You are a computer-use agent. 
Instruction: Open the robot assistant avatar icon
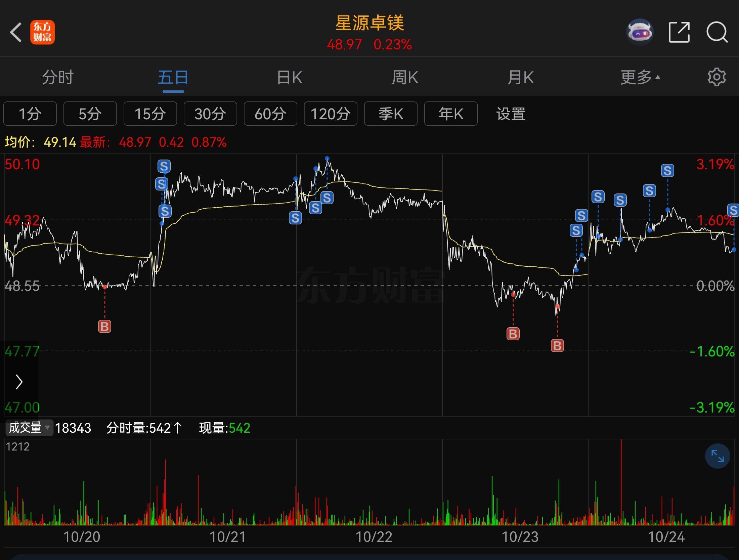point(640,32)
